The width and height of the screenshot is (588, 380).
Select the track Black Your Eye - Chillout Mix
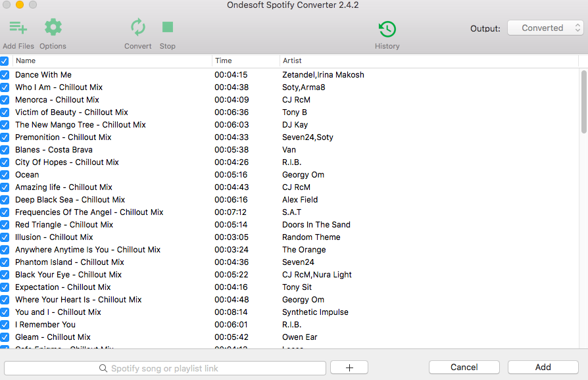click(68, 275)
